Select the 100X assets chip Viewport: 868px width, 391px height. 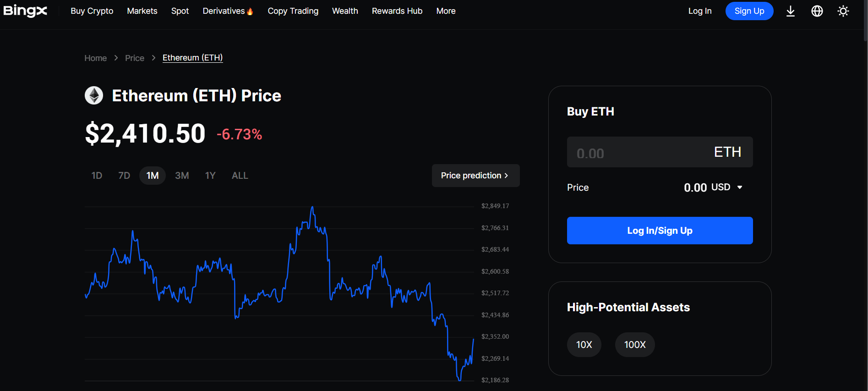click(x=635, y=345)
